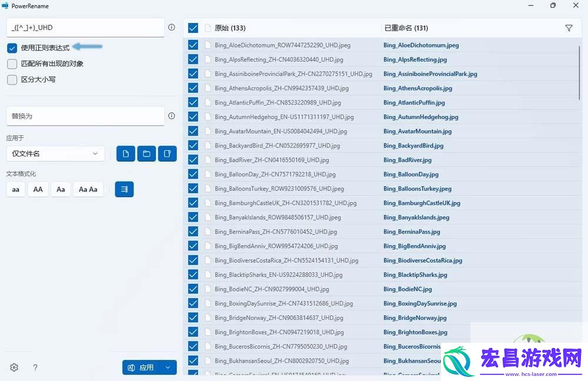Select original name Bing_AtlanticPuffin_ZH-CN8523220989_UHD.jpg
This screenshot has height=381, width=588.
coord(278,102)
